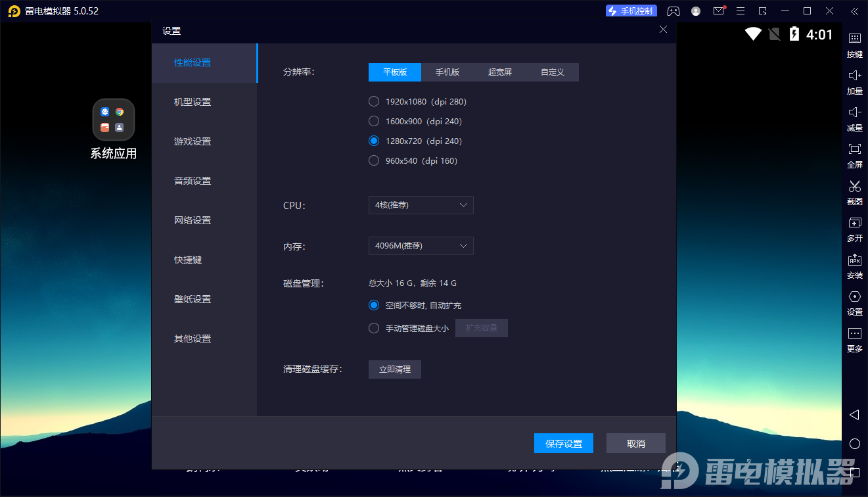Open the title bar hamburger menu

click(x=741, y=11)
